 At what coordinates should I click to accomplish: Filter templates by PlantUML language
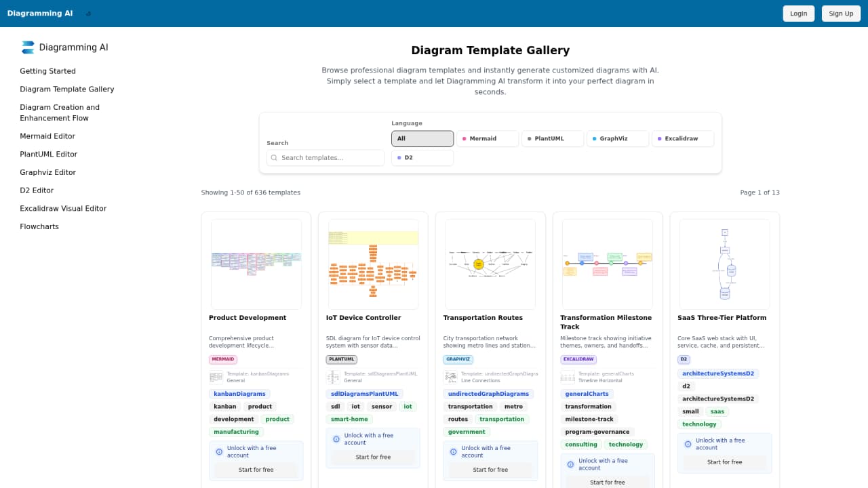click(553, 139)
